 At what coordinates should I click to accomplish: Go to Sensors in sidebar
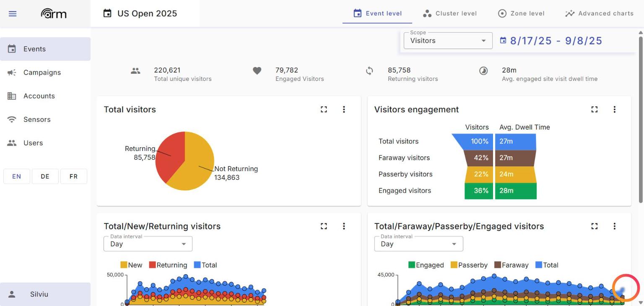(45, 119)
